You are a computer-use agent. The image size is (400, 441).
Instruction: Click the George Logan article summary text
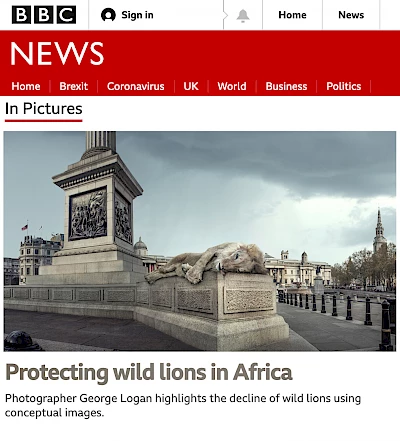183,405
